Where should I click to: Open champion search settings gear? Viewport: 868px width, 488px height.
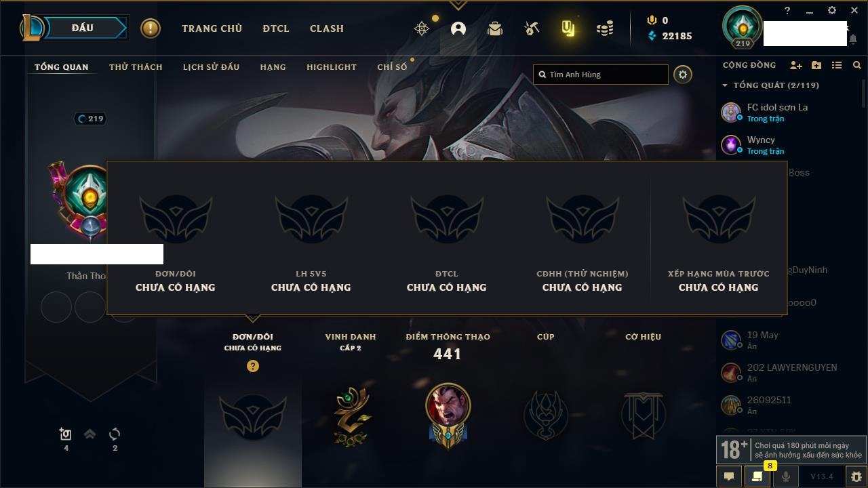pos(683,75)
